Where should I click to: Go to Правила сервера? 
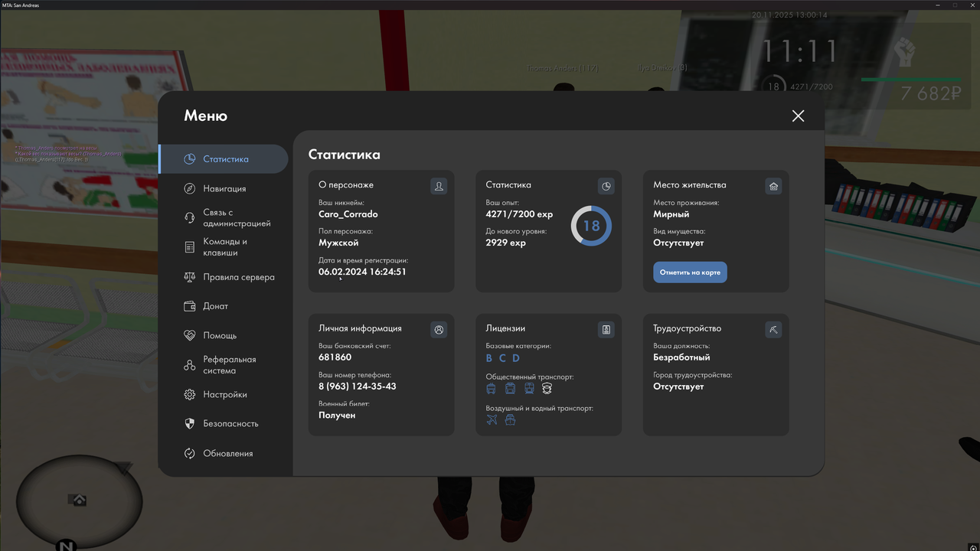[x=224, y=277]
